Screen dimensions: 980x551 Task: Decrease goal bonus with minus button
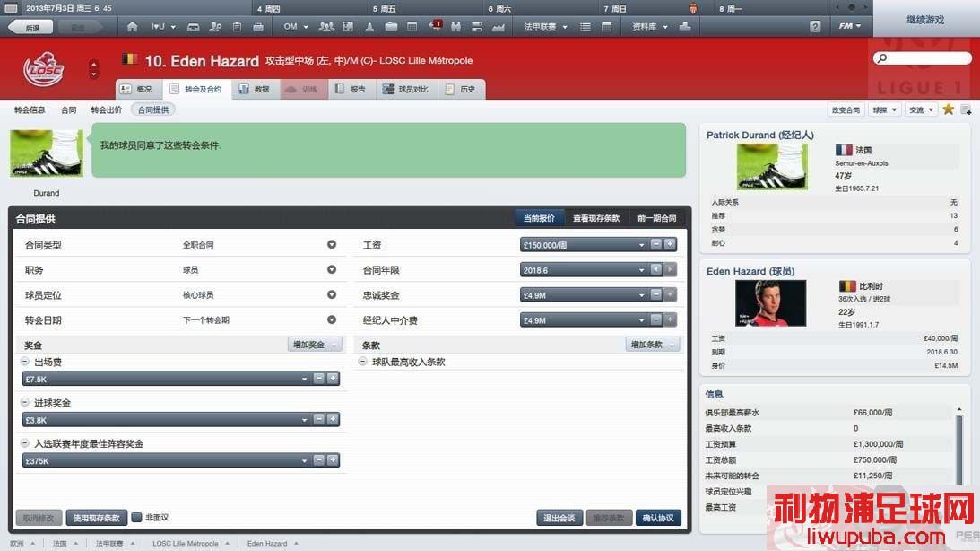click(319, 419)
